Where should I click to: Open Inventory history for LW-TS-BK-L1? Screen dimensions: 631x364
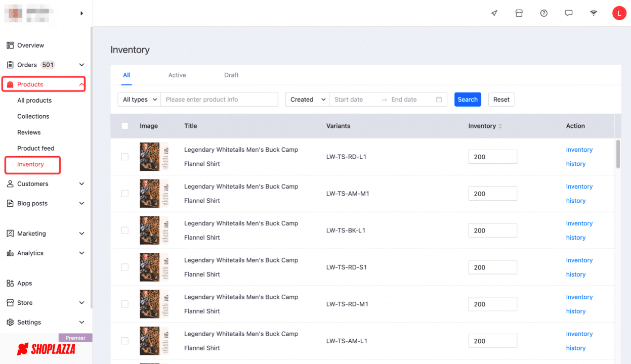(579, 231)
